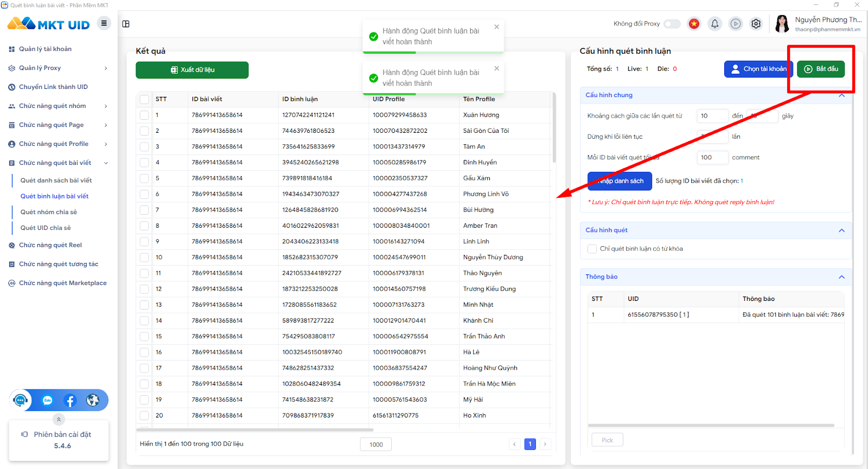The width and height of the screenshot is (868, 469).
Task: Click the Chức năng quét Marketplace icon
Action: [x=12, y=284]
